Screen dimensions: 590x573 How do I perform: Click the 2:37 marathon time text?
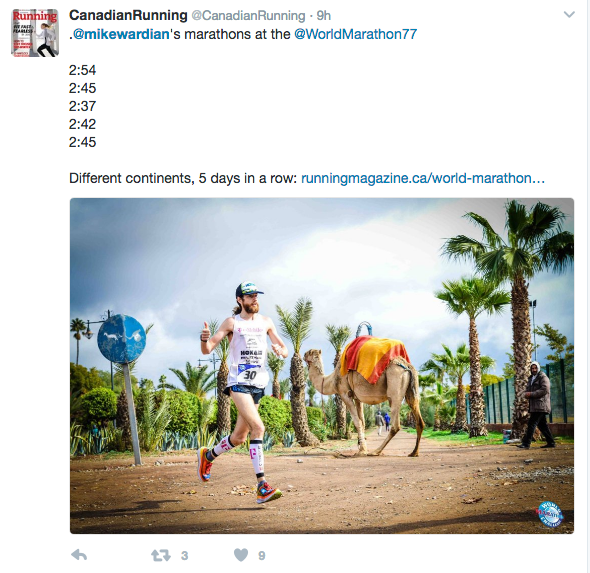point(82,106)
